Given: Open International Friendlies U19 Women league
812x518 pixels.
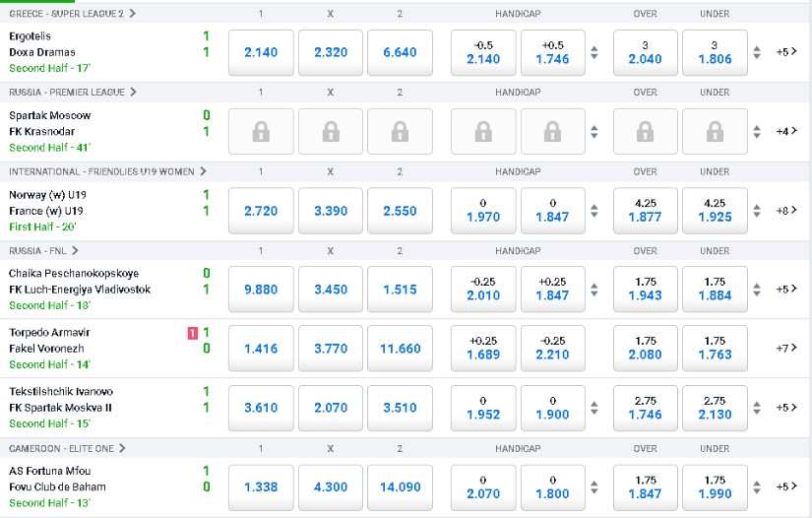Looking at the screenshot, I should click(101, 171).
